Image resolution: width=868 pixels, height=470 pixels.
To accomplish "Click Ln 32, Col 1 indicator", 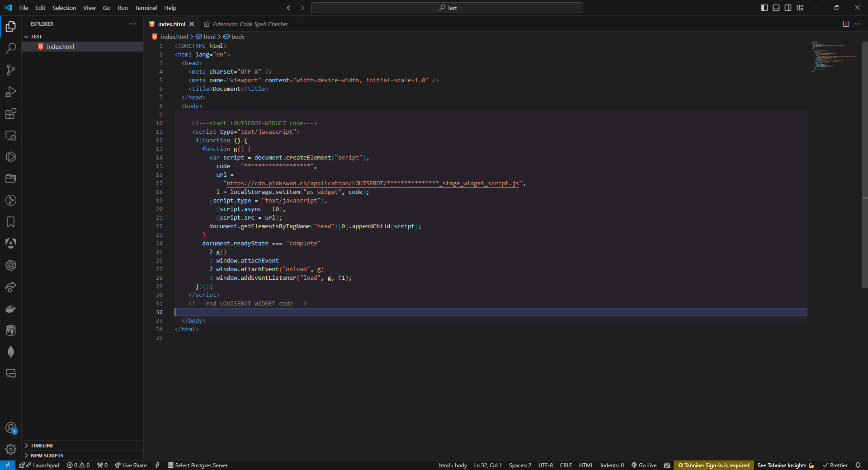I will point(488,465).
